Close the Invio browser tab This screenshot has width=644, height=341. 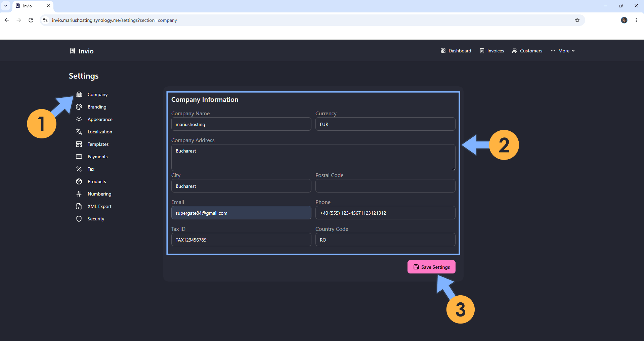(x=48, y=6)
